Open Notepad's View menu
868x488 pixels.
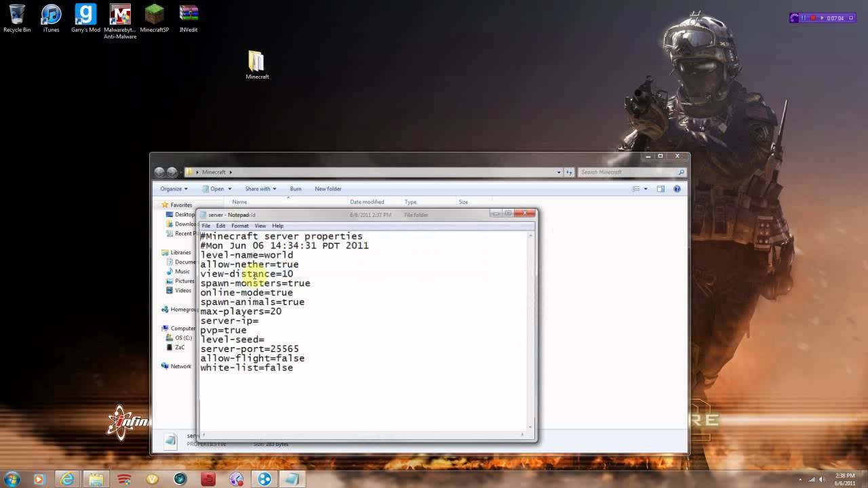coord(260,226)
